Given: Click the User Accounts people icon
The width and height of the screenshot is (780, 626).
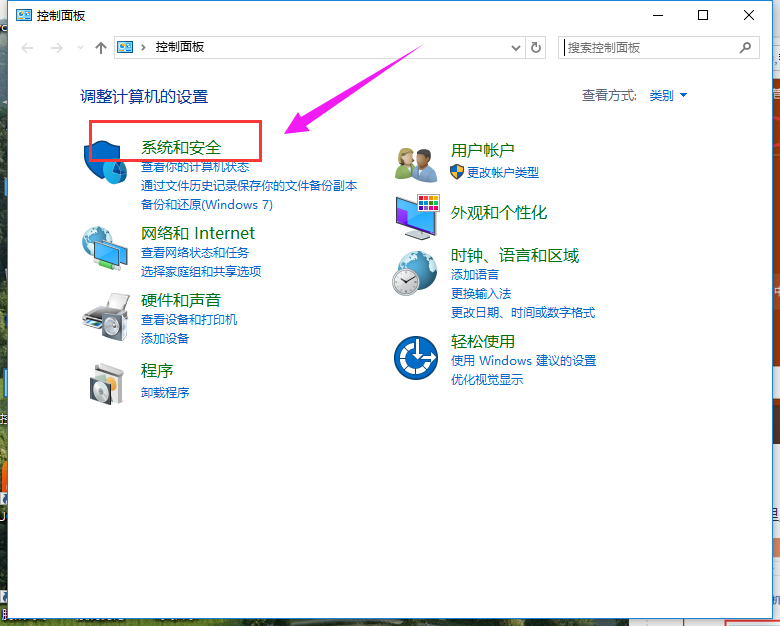Looking at the screenshot, I should point(416,163).
